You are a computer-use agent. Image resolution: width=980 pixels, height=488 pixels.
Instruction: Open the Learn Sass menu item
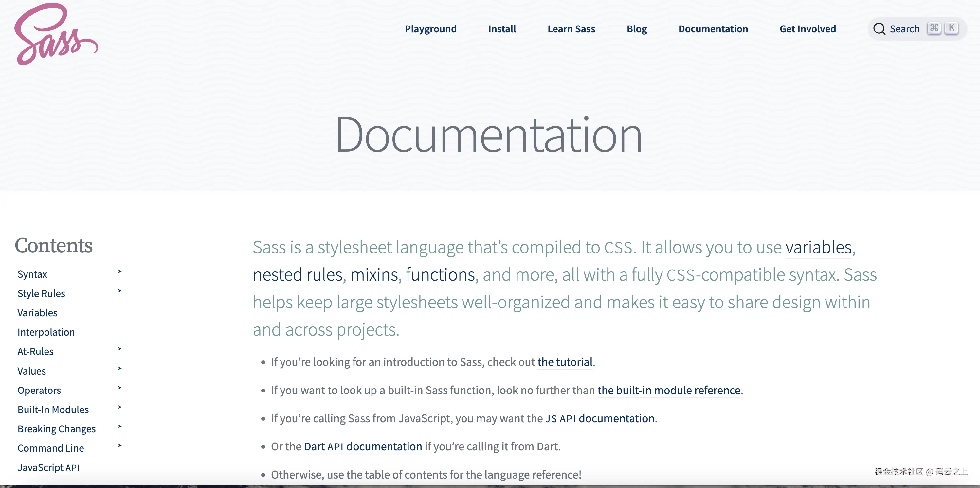tap(571, 29)
